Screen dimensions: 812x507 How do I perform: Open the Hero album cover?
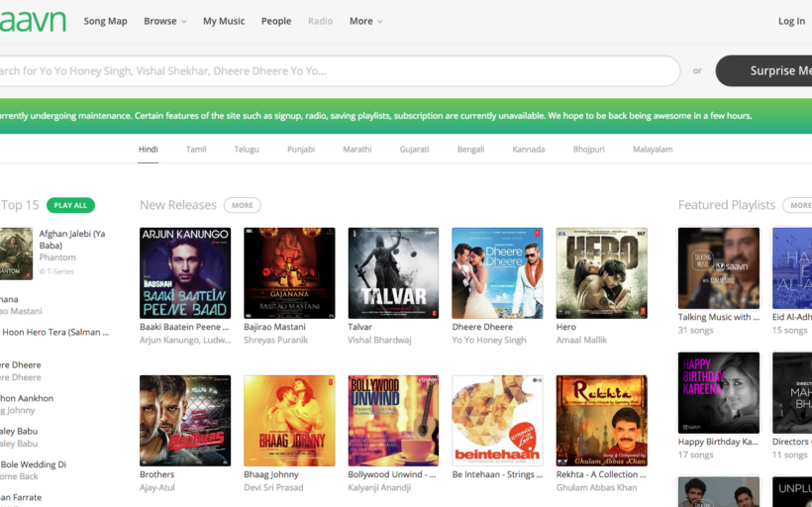602,273
